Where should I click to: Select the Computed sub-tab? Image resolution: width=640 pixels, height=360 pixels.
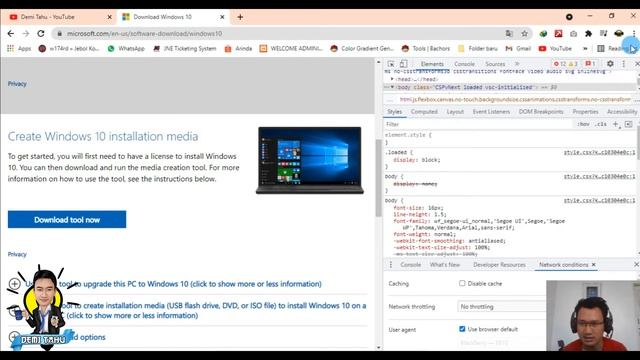(424, 111)
